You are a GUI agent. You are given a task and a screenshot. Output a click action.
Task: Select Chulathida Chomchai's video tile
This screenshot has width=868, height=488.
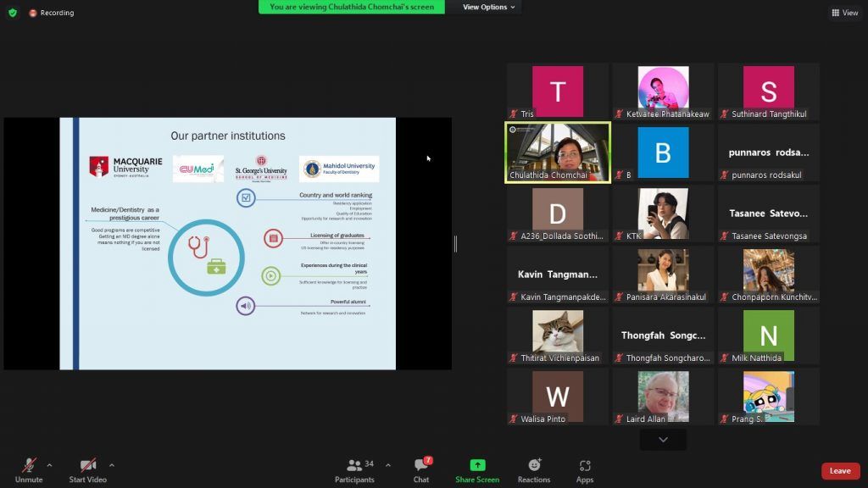point(558,152)
